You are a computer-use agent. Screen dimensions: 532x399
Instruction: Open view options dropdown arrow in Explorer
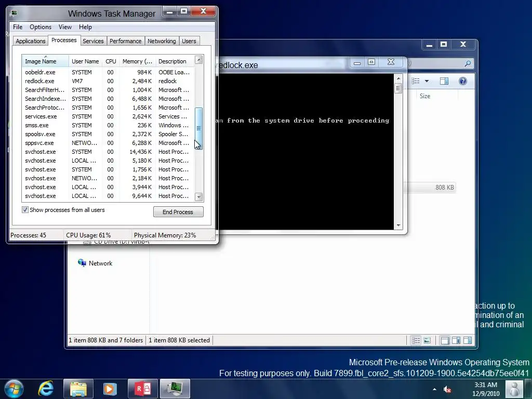(x=427, y=81)
